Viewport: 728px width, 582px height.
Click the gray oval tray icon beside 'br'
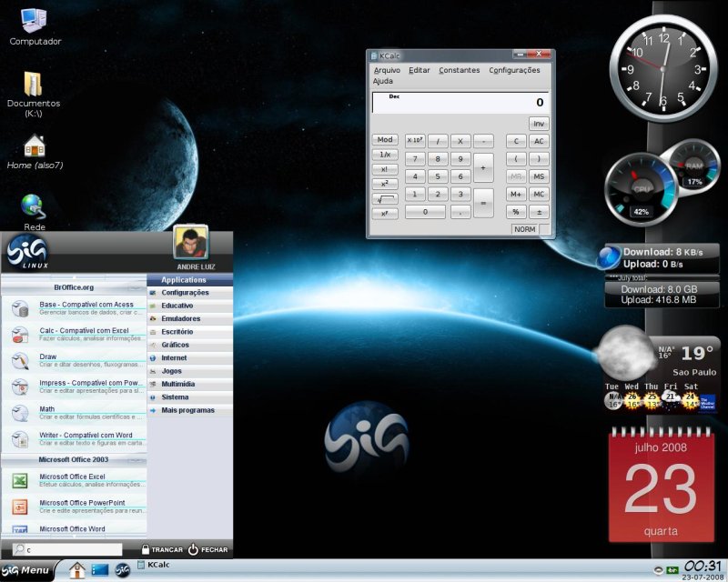[x=658, y=569]
